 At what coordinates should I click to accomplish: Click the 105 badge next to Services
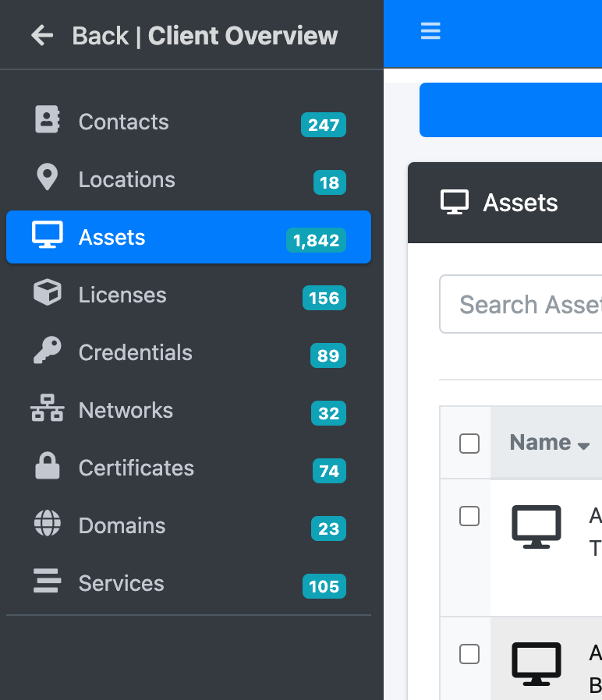click(x=324, y=586)
